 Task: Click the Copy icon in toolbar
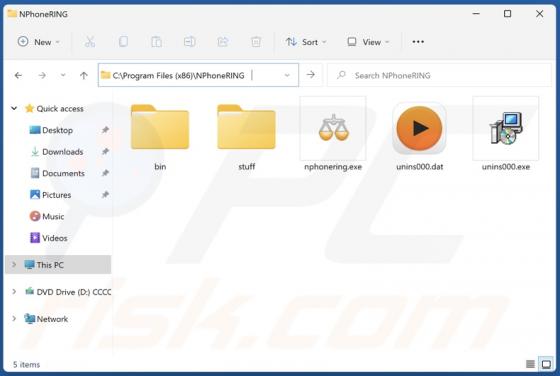pos(123,42)
